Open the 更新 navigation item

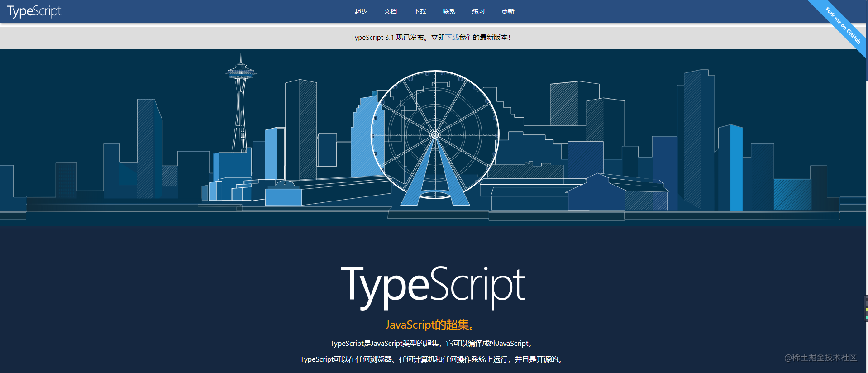pos(508,11)
